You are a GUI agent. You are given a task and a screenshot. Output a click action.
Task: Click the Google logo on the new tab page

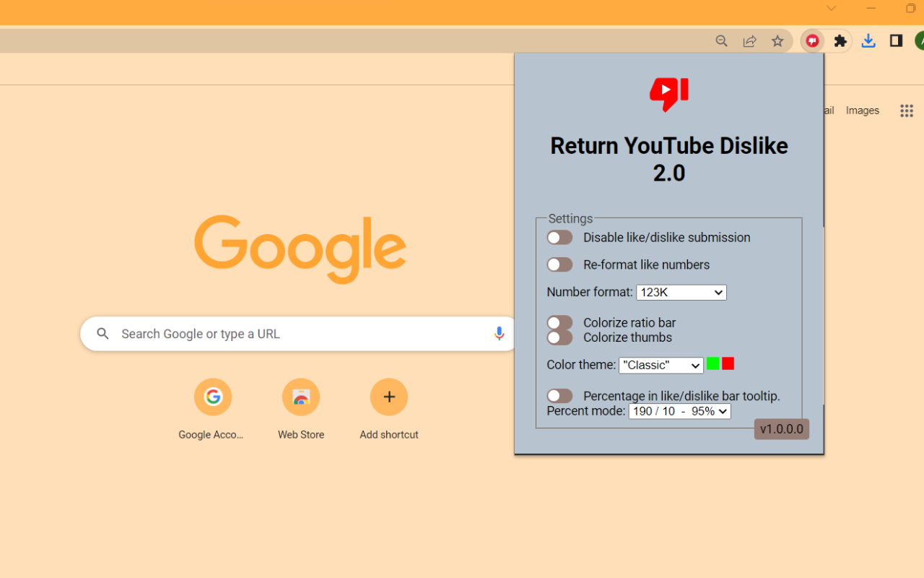point(300,249)
